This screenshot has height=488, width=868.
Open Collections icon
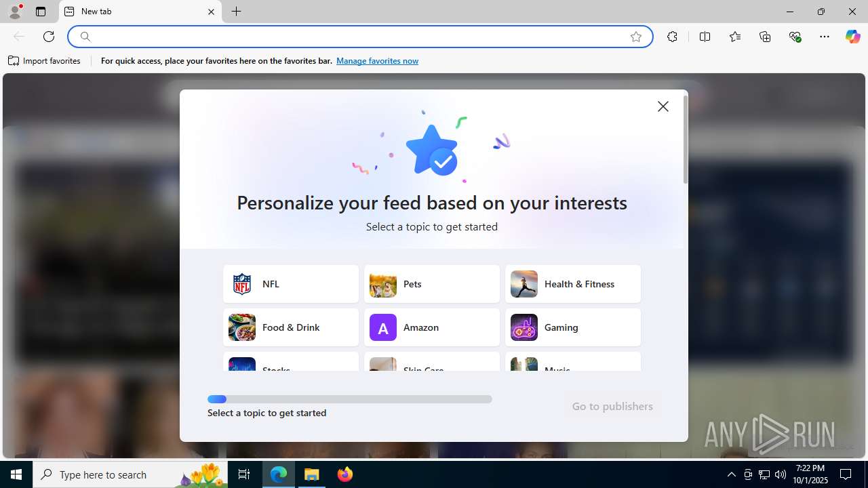coord(765,37)
